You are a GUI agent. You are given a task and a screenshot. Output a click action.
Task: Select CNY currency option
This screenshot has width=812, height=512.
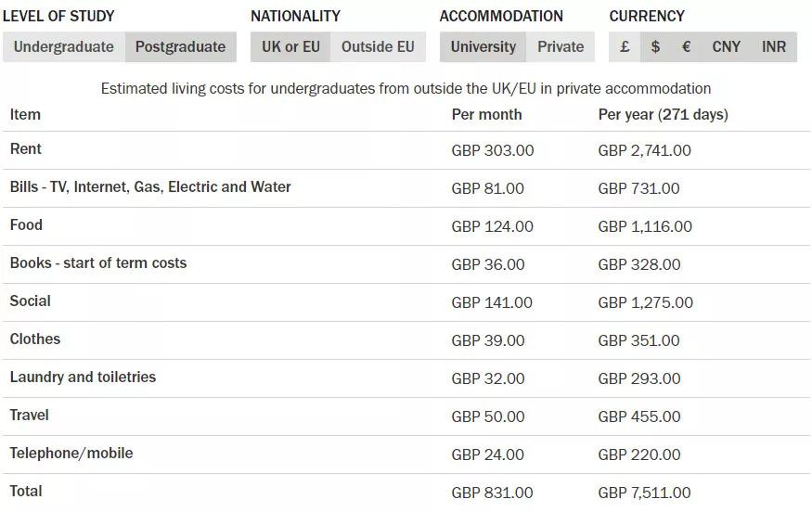tap(726, 46)
